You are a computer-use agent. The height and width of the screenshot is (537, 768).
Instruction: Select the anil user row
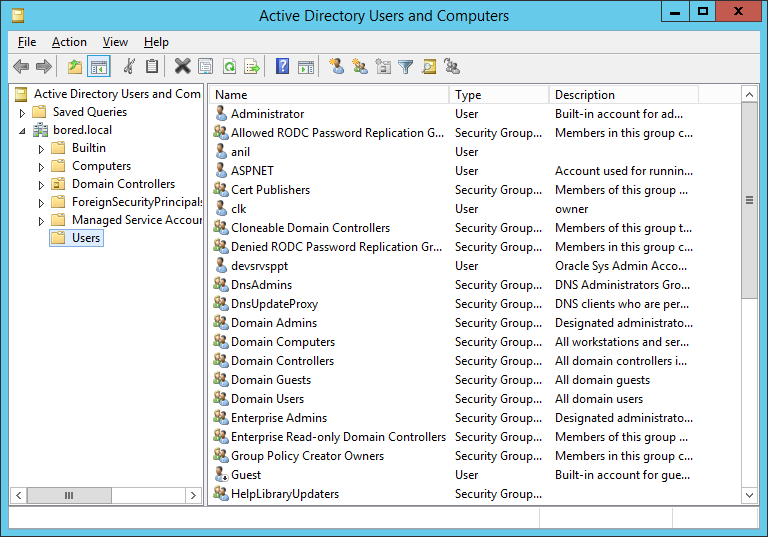456,152
